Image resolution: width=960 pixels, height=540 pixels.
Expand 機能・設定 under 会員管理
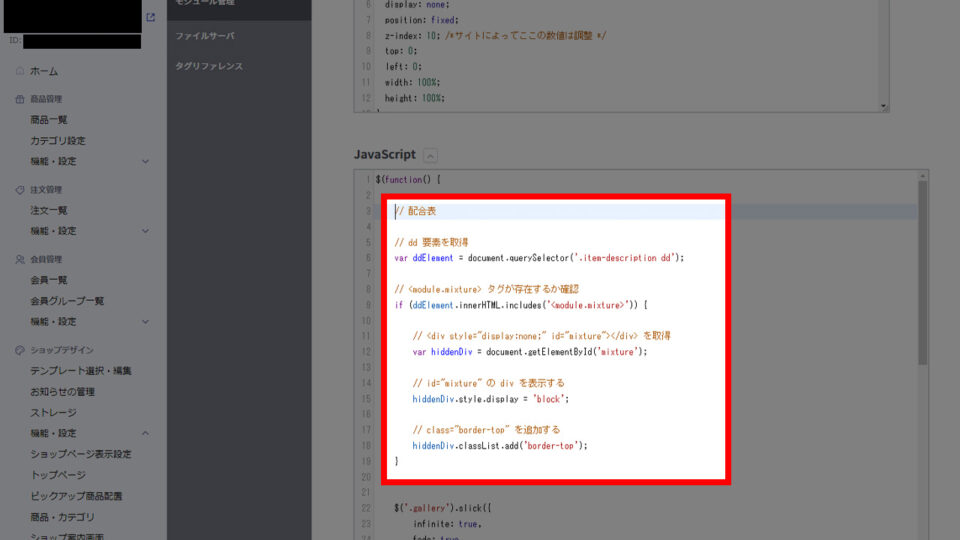coord(145,322)
